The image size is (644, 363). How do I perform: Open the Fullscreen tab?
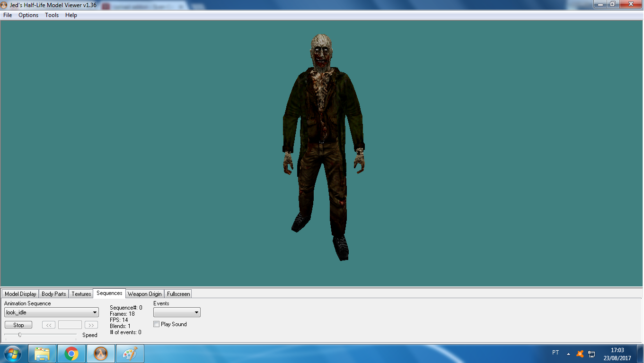point(178,294)
